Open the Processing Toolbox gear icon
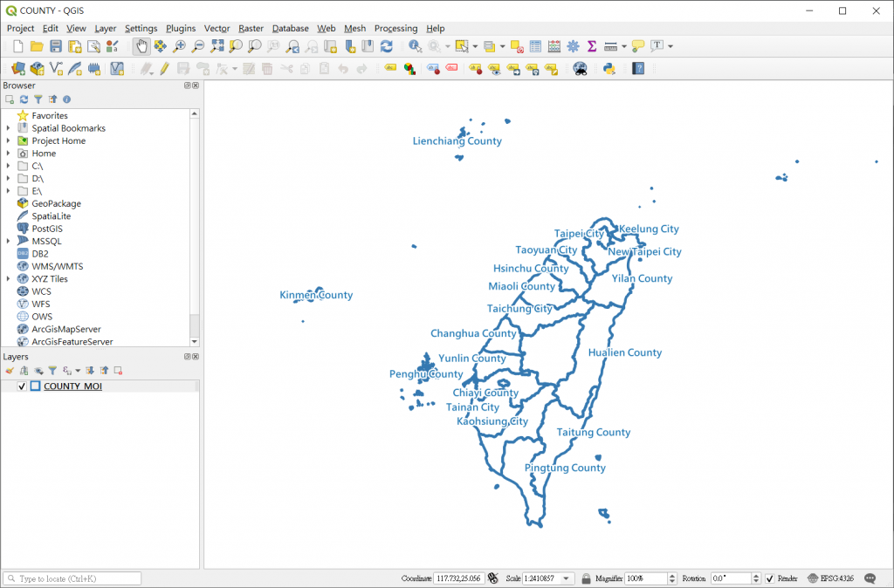This screenshot has height=588, width=894. pyautogui.click(x=573, y=47)
